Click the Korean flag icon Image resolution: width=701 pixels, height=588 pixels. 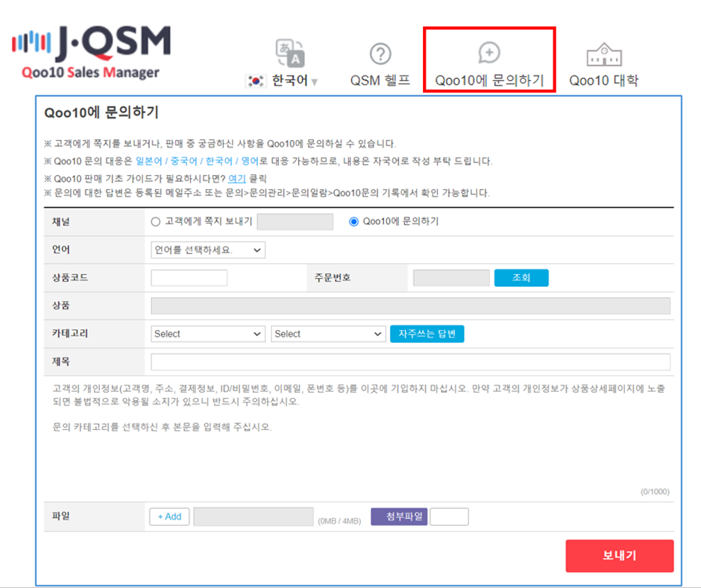[x=256, y=81]
